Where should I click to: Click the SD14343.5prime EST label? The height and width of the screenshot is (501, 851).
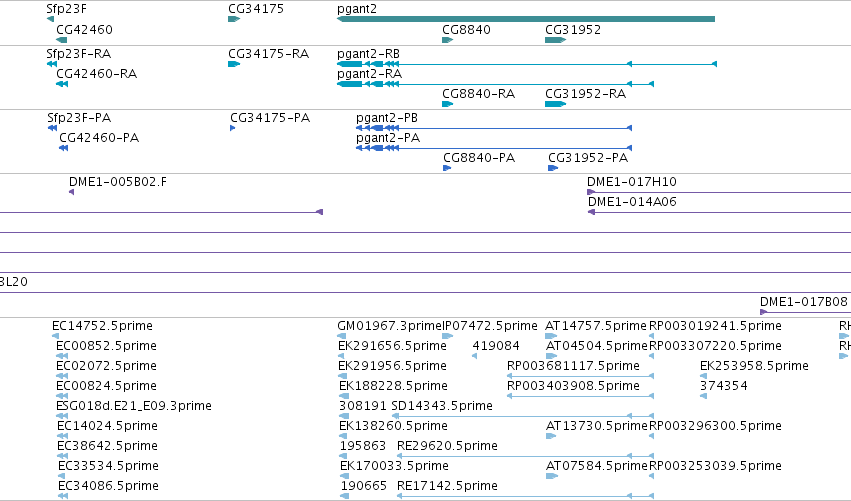point(442,406)
